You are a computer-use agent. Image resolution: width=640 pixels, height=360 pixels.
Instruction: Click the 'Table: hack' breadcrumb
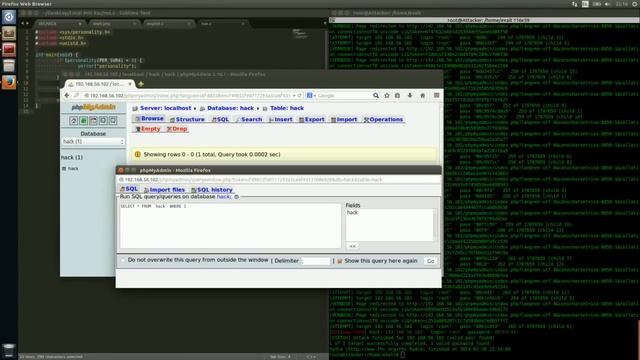click(x=287, y=108)
